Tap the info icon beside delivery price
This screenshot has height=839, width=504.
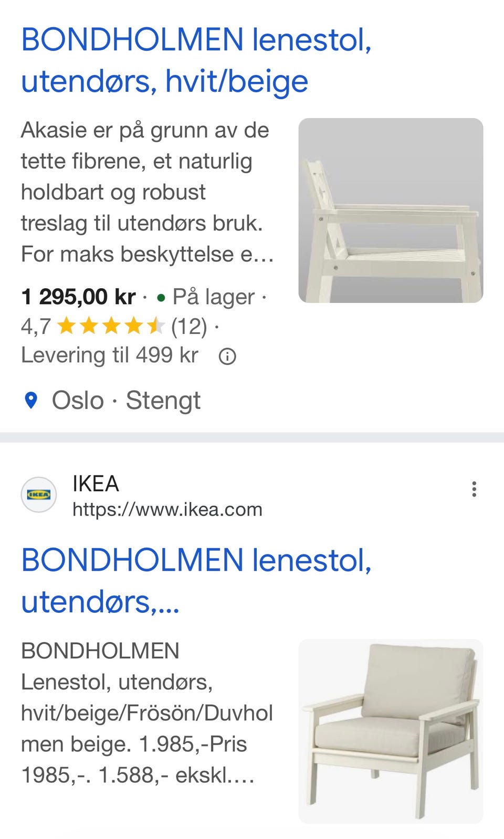pos(227,357)
